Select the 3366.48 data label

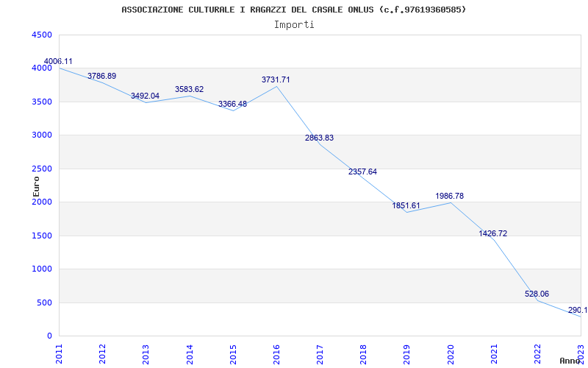(x=233, y=104)
